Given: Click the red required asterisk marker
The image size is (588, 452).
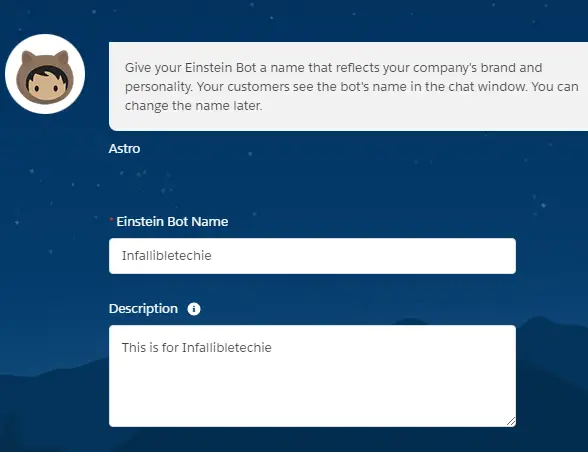Looking at the screenshot, I should coord(111,220).
